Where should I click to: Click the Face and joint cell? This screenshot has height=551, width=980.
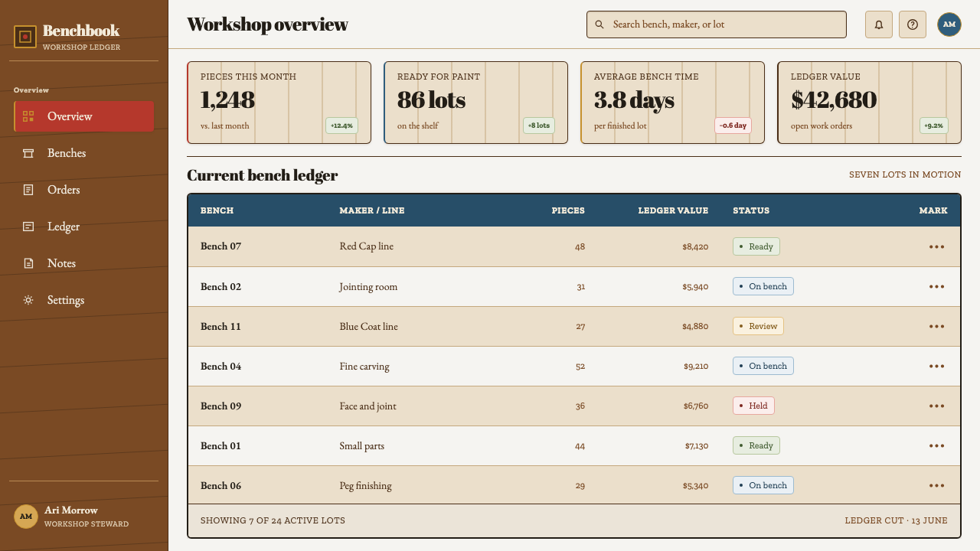click(367, 406)
